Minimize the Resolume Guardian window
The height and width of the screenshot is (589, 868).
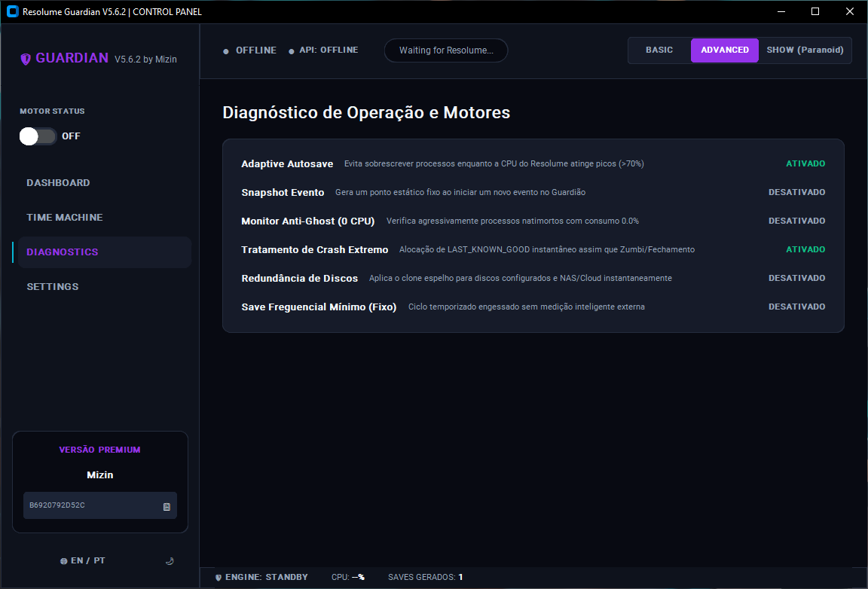[x=781, y=11]
